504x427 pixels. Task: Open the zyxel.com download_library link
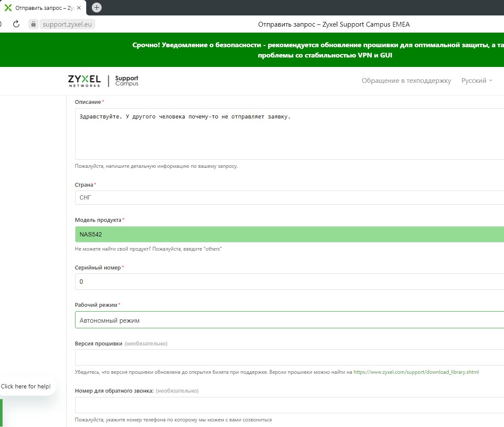(x=416, y=372)
